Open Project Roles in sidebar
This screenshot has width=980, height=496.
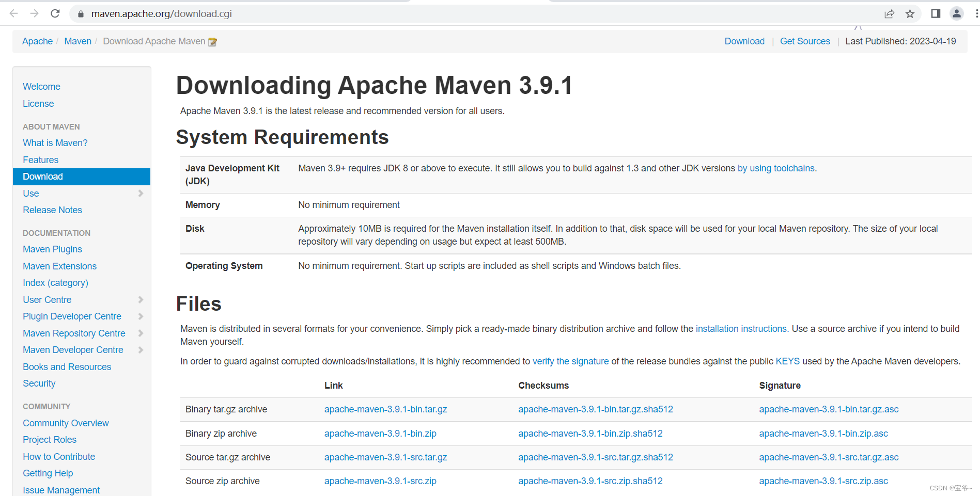[50, 440]
